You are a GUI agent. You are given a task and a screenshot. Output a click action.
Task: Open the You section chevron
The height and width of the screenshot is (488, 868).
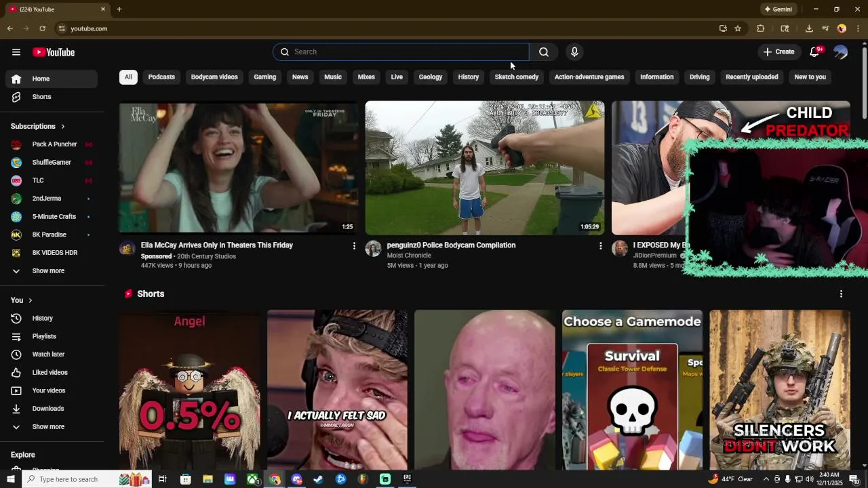pyautogui.click(x=30, y=300)
